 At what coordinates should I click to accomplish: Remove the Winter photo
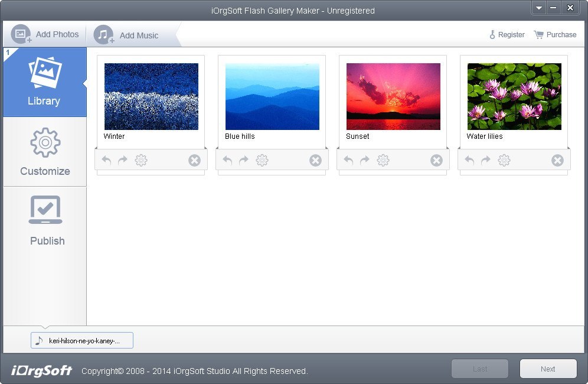click(x=194, y=160)
